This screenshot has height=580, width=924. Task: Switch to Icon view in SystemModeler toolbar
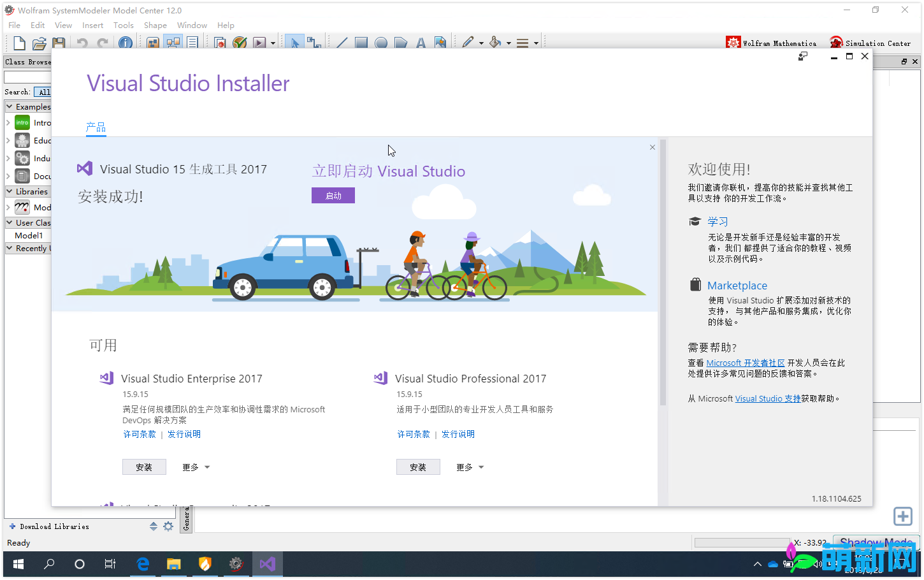[153, 43]
